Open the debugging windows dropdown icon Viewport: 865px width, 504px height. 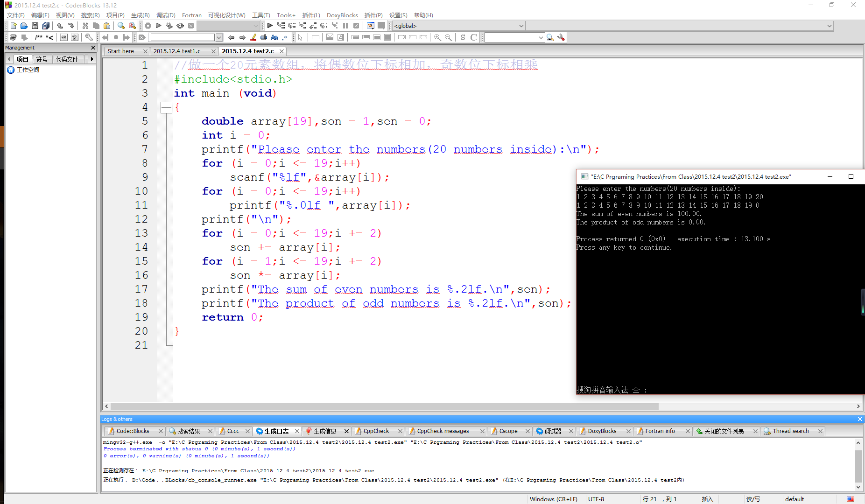click(371, 26)
